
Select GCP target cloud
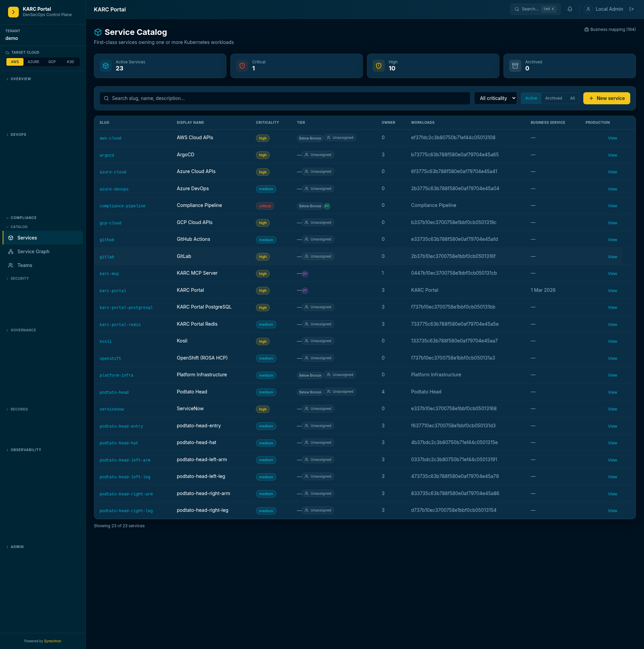tap(52, 62)
